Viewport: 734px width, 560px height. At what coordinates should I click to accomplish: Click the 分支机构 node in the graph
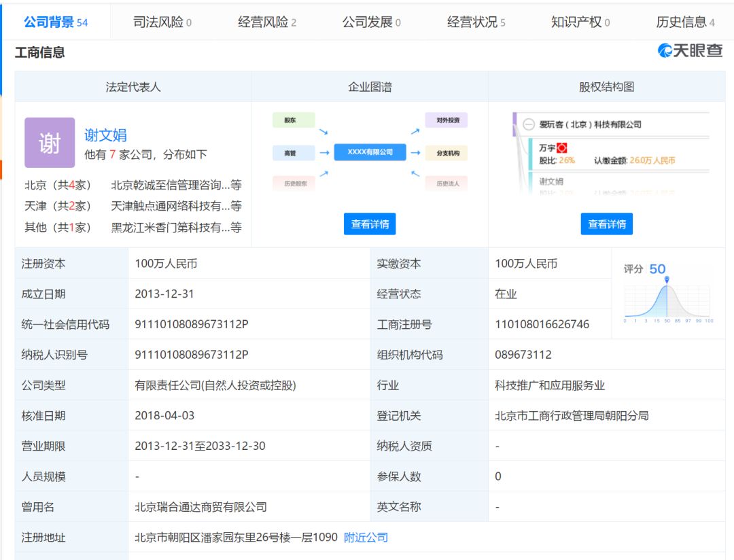click(447, 153)
